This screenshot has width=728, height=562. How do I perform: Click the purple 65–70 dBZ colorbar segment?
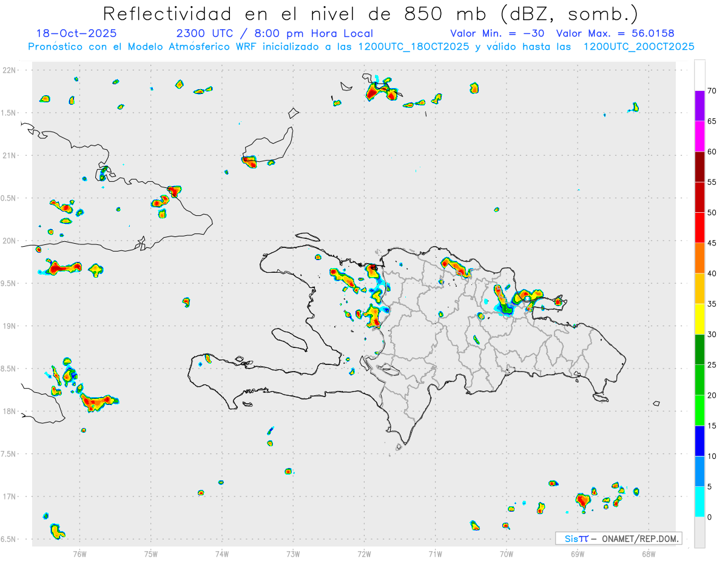pyautogui.click(x=700, y=106)
